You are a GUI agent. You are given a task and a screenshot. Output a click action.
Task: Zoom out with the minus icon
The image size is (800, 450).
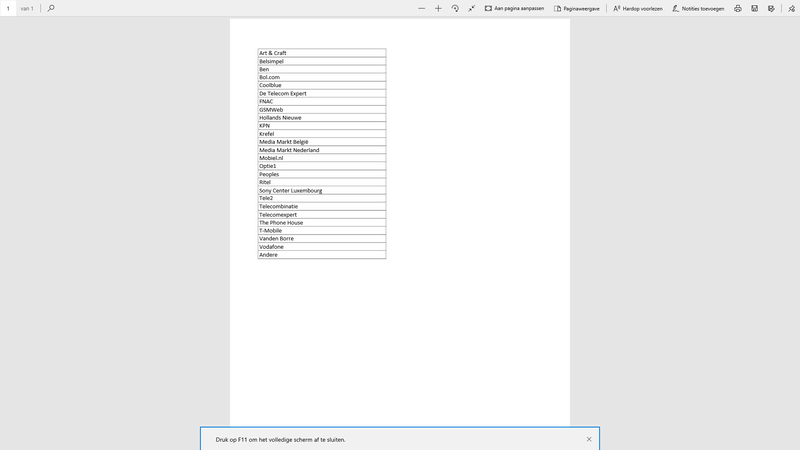click(421, 8)
